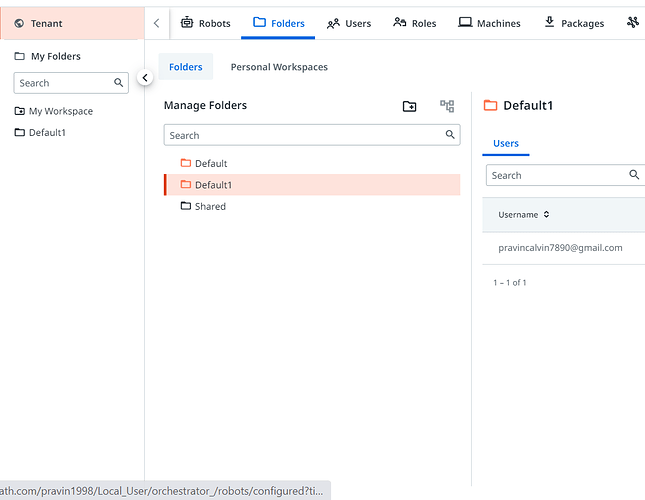Sort the list by Username column

click(524, 214)
